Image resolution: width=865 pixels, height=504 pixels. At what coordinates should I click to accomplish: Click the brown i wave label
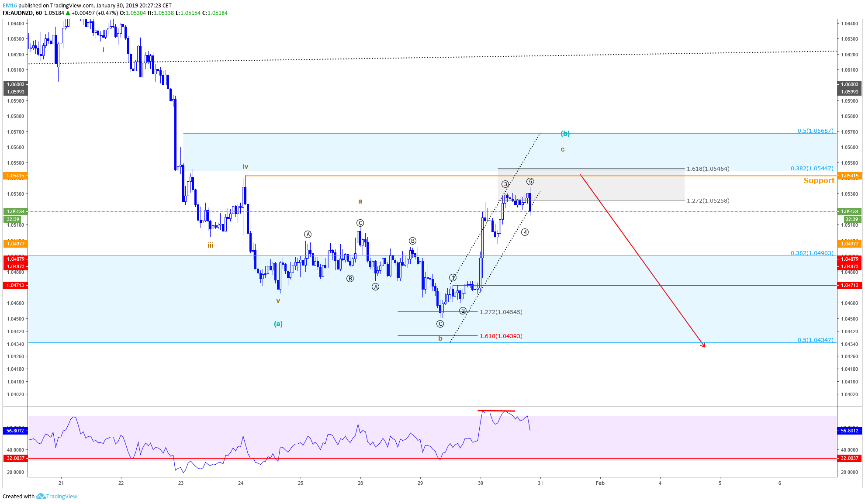(x=104, y=50)
